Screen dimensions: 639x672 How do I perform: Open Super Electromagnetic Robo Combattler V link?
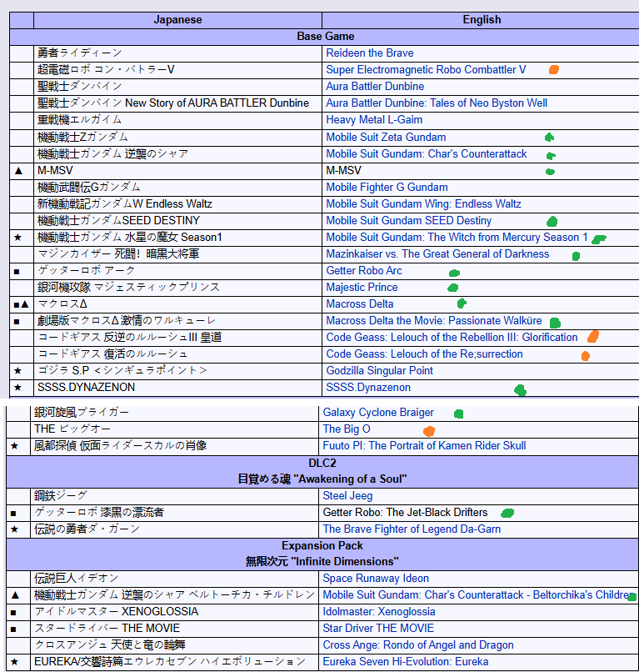(x=427, y=70)
